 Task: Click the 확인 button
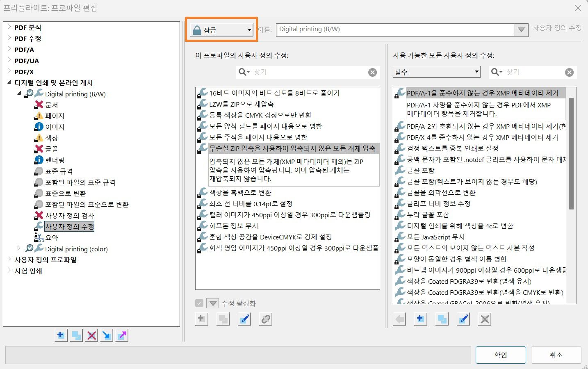[x=500, y=355]
